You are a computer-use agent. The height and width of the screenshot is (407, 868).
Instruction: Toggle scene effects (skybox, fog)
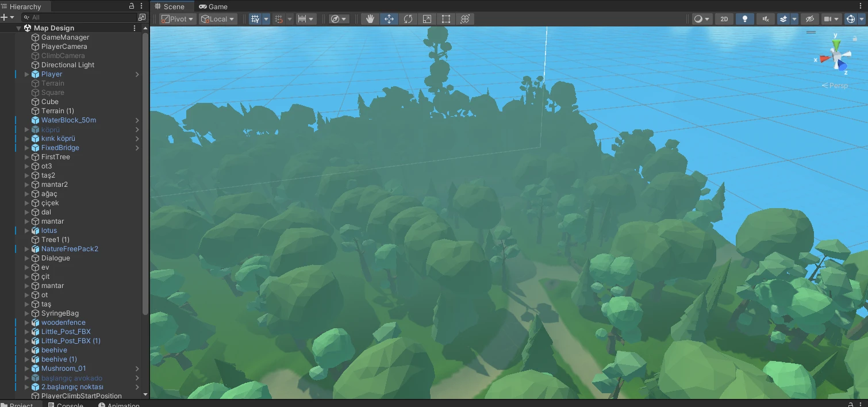pos(783,19)
